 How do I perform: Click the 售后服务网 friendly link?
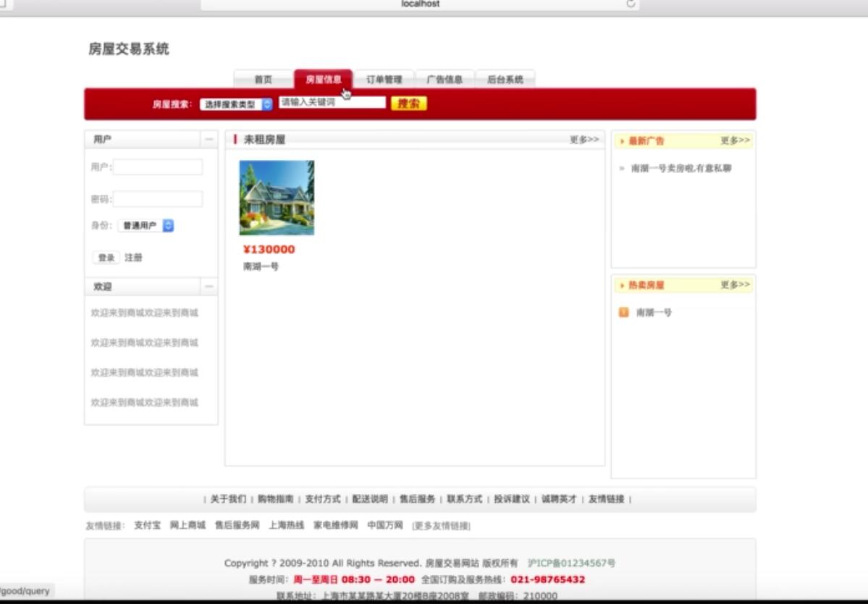(x=237, y=525)
